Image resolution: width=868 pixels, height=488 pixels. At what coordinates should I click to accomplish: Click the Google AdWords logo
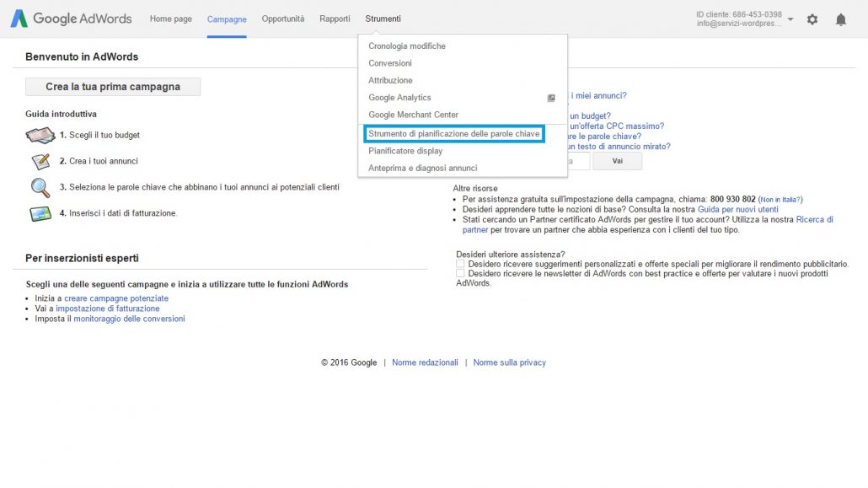pyautogui.click(x=72, y=19)
